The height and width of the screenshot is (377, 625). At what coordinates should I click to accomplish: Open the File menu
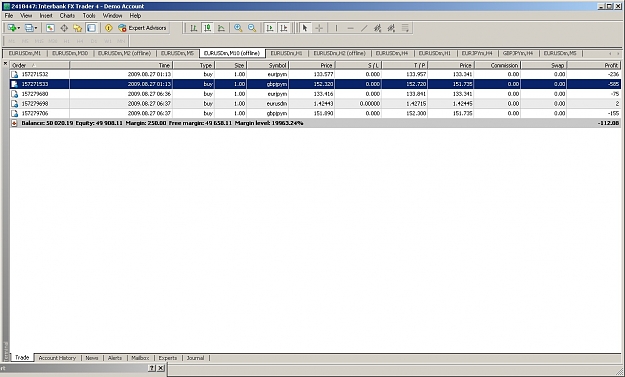tap(9, 16)
